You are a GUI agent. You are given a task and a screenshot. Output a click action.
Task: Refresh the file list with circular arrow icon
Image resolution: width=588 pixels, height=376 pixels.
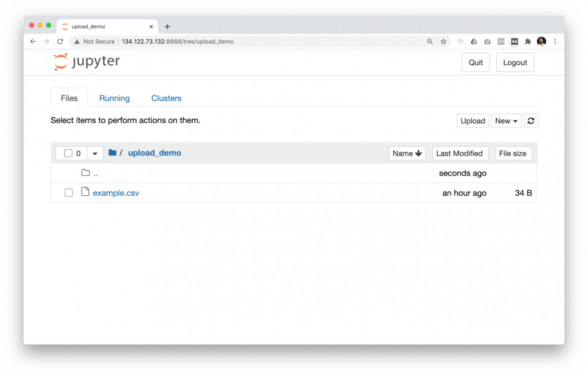(531, 120)
